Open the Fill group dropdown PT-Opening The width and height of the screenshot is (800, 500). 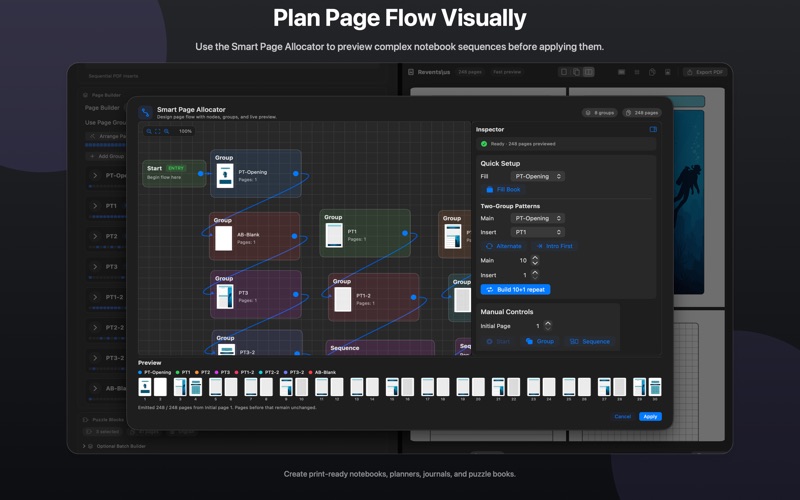pos(538,177)
